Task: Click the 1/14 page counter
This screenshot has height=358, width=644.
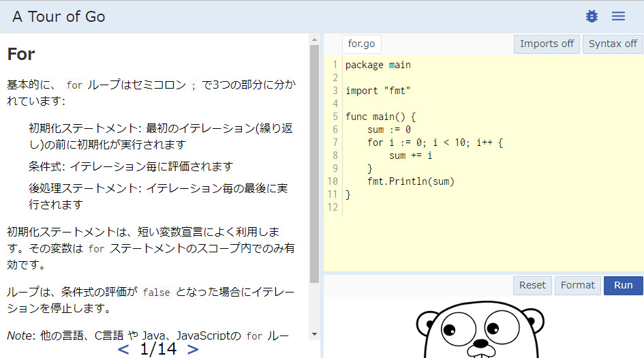Action: coord(158,349)
